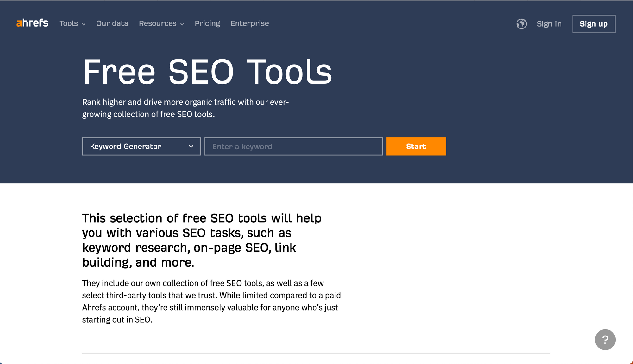Click the Ahrefs logo icon
633x364 pixels.
click(x=33, y=23)
